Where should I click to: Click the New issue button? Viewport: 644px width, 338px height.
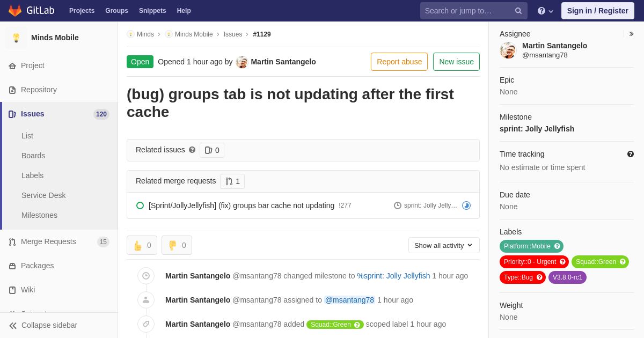pos(456,62)
